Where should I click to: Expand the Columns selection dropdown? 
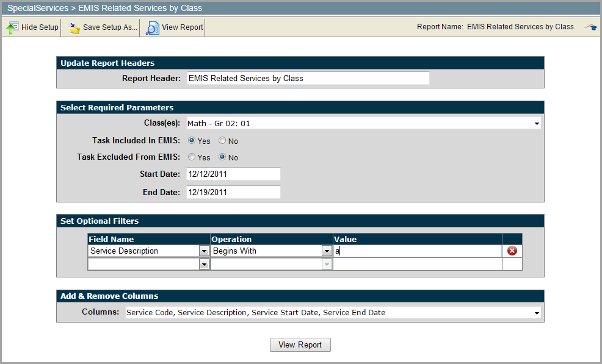[x=536, y=313]
